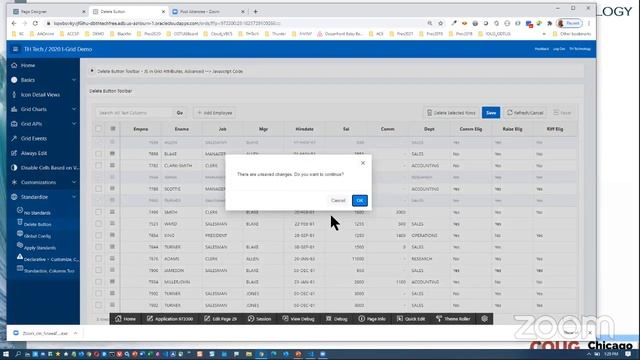640x360 pixels.
Task: Click Quick Edit in developer toolbar
Action: click(411, 319)
